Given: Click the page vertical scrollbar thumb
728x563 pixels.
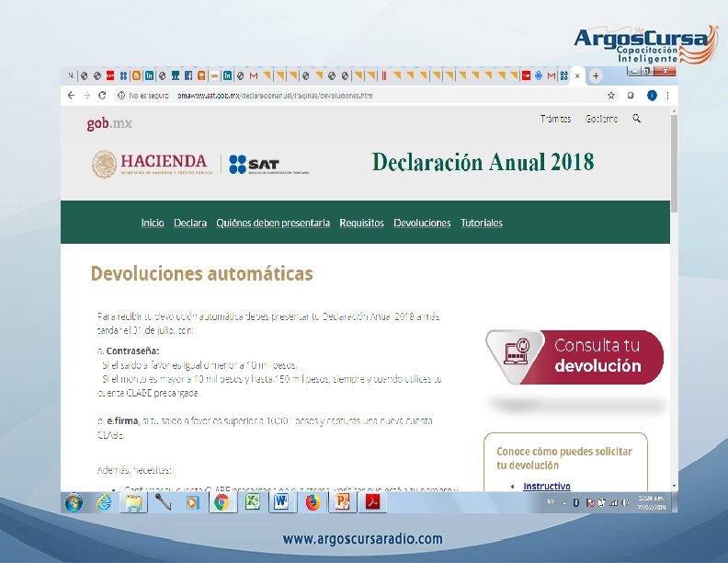Looking at the screenshot, I should pos(674,162).
